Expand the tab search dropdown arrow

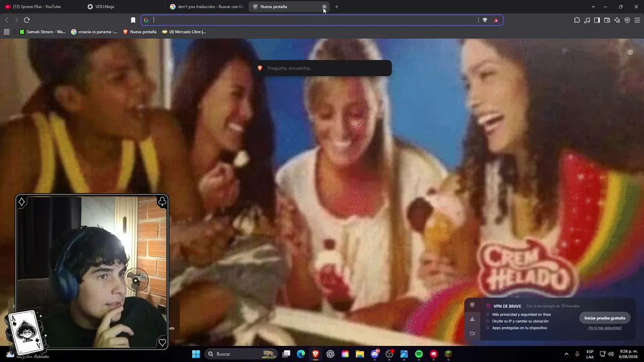pyautogui.click(x=593, y=7)
